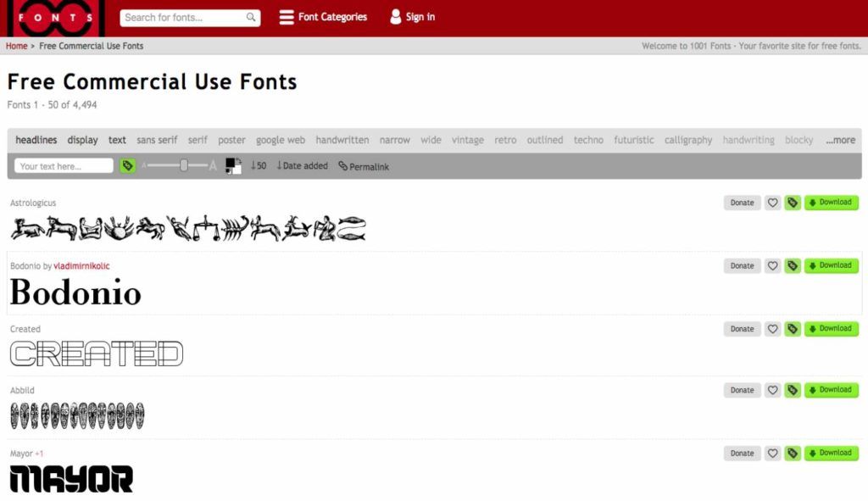Open the Font Categories hamburger icon
This screenshot has height=501, width=868.
pyautogui.click(x=286, y=17)
